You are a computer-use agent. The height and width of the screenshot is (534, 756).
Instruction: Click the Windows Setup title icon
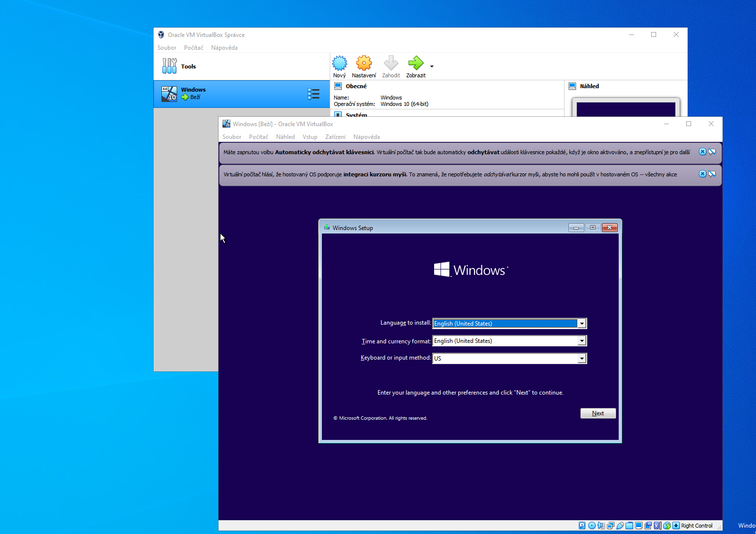(327, 228)
